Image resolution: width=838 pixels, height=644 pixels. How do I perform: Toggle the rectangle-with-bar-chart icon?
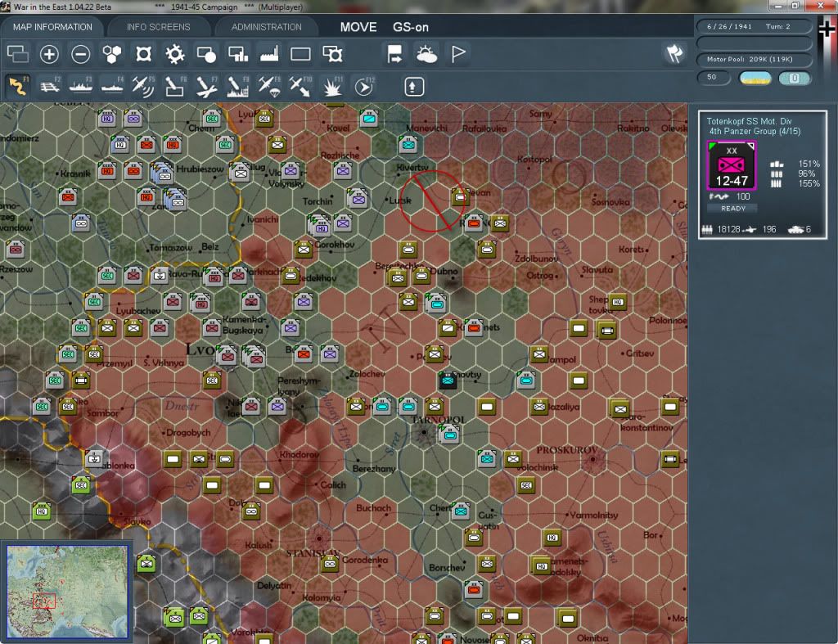pyautogui.click(x=238, y=54)
